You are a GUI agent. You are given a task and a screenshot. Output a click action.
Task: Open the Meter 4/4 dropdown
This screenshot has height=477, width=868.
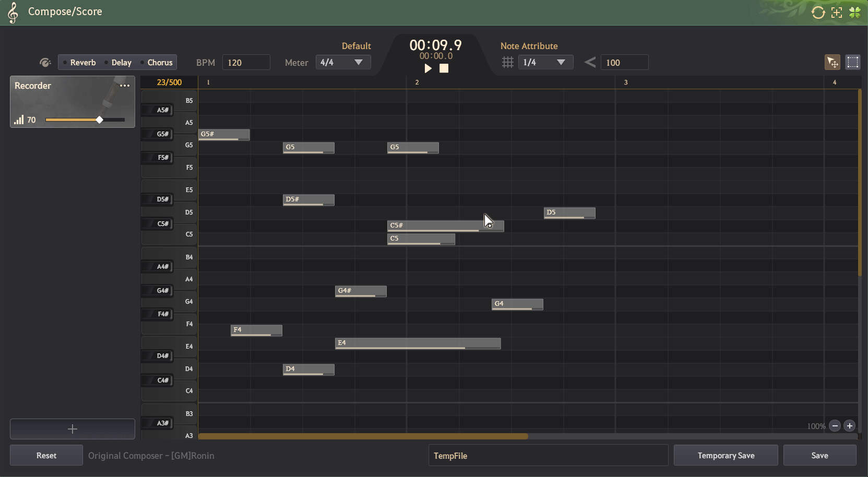[x=343, y=63]
